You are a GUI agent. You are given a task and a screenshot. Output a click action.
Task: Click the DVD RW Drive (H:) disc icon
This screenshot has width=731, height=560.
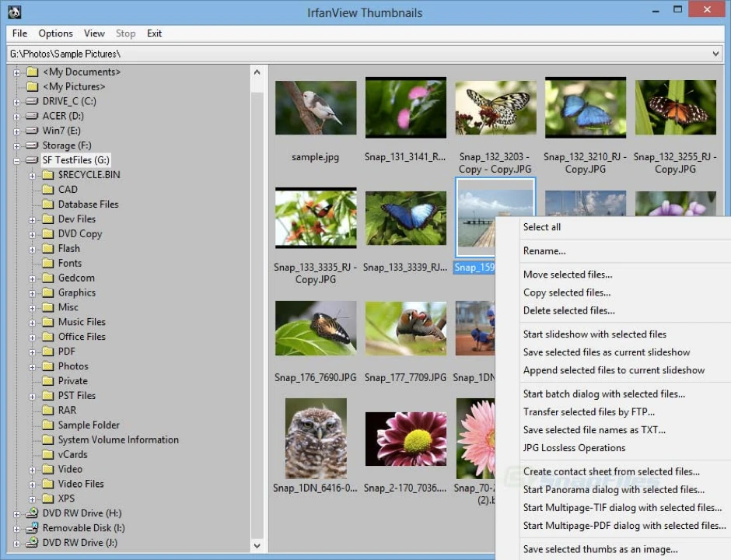tap(32, 513)
